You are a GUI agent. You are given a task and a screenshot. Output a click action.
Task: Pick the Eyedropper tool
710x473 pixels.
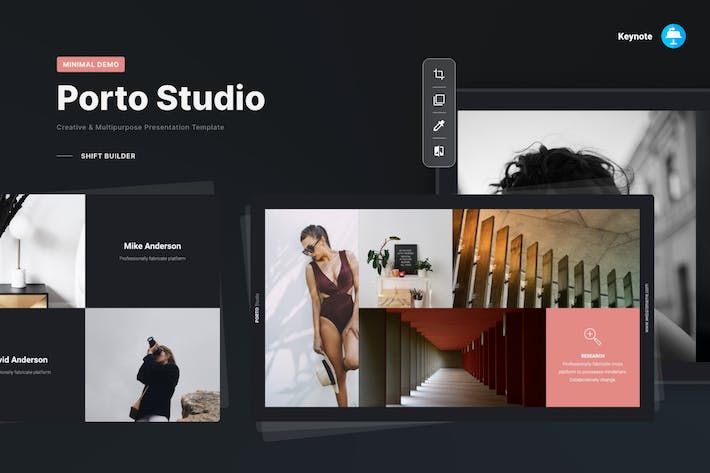click(439, 126)
